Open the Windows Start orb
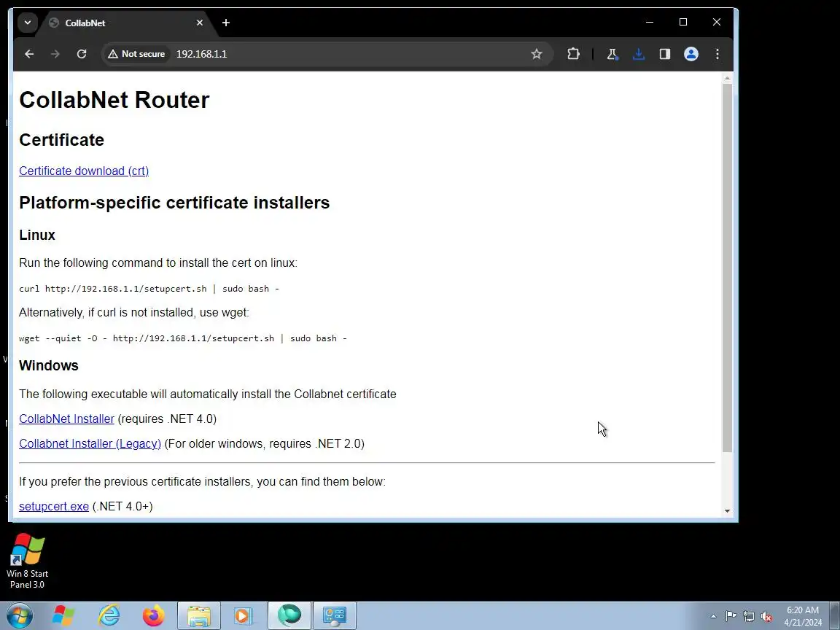 (x=20, y=616)
